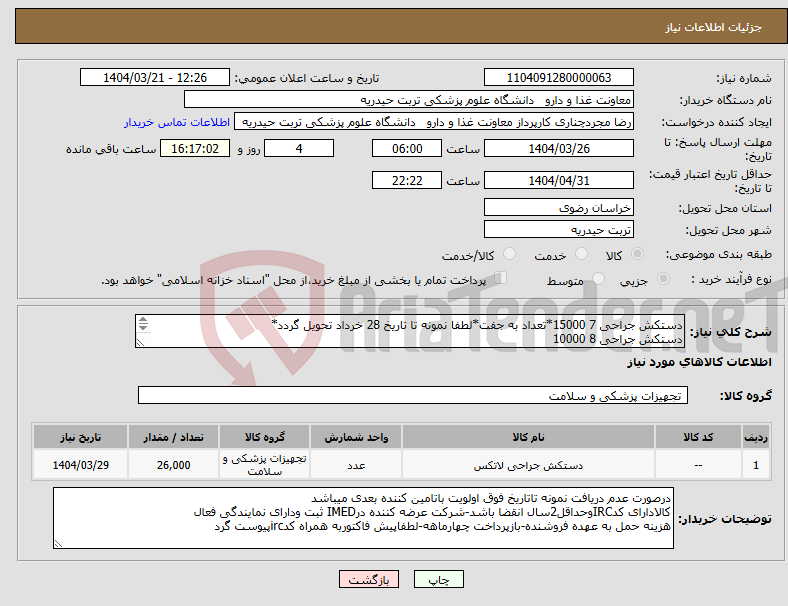Click the اطلاعات کالاهای مورد نیاز section heading
The width and height of the screenshot is (788, 606).
click(x=699, y=362)
